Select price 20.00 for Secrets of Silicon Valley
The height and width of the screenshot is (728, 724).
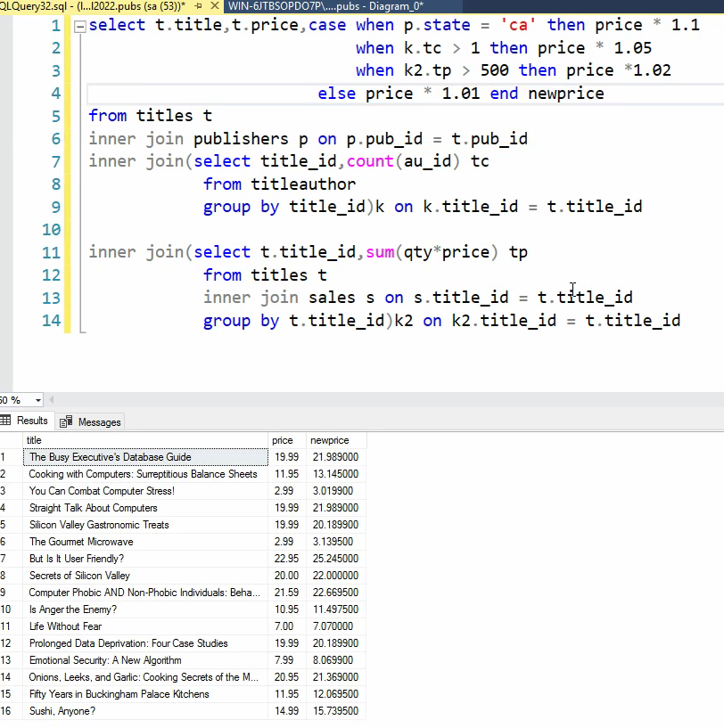point(287,576)
